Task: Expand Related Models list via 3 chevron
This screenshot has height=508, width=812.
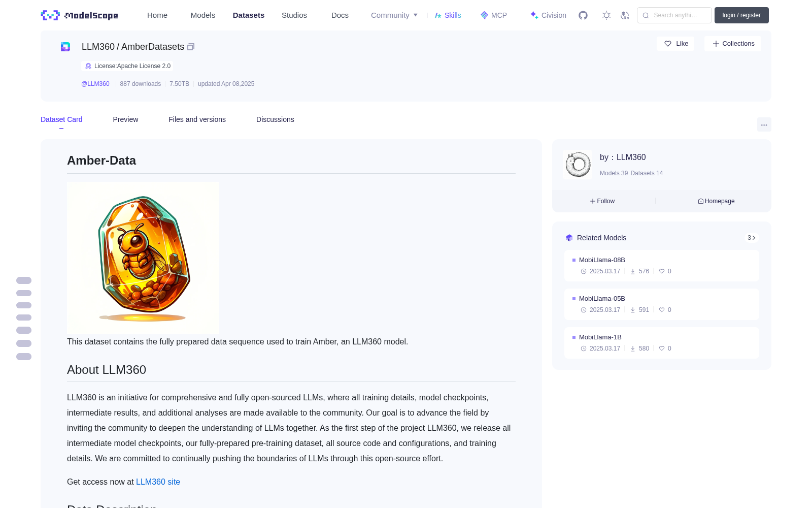Action: click(x=752, y=238)
